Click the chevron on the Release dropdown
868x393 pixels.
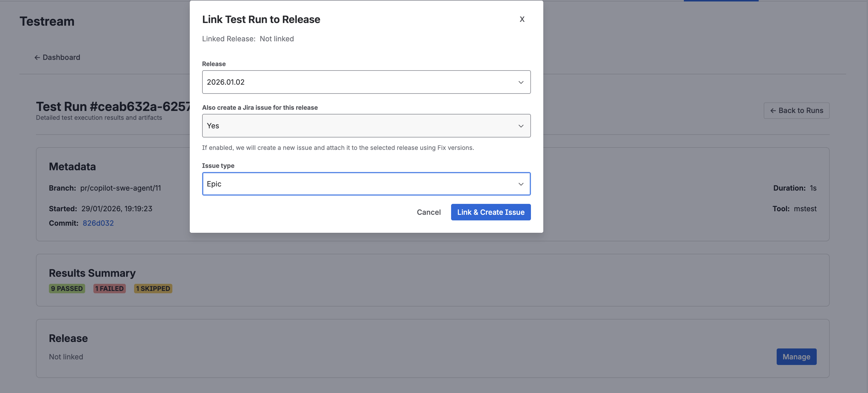click(521, 82)
